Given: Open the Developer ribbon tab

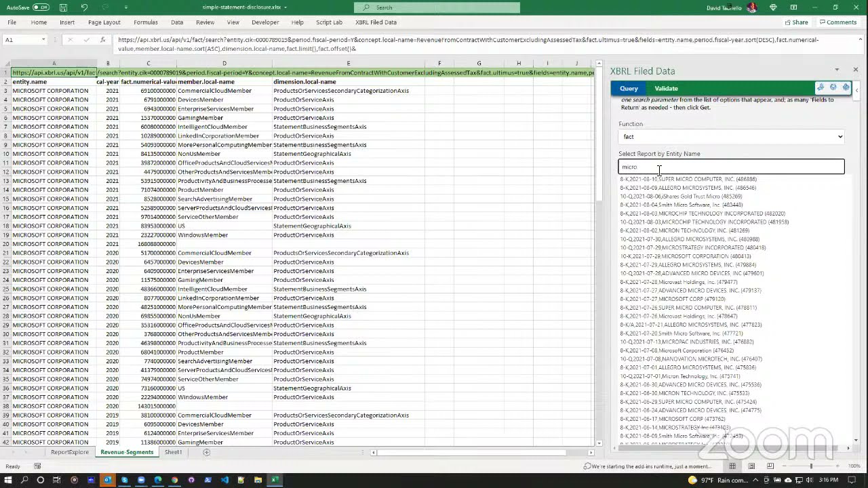Looking at the screenshot, I should (265, 22).
